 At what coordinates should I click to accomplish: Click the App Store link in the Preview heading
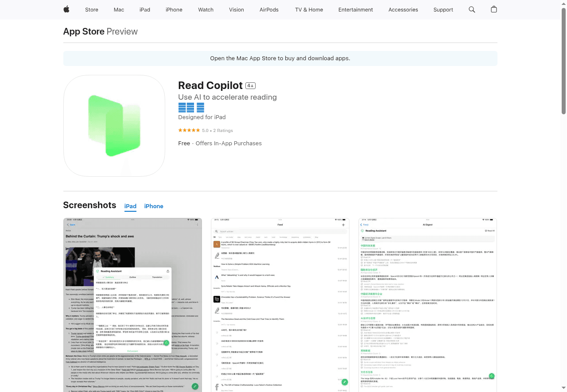[x=84, y=31]
